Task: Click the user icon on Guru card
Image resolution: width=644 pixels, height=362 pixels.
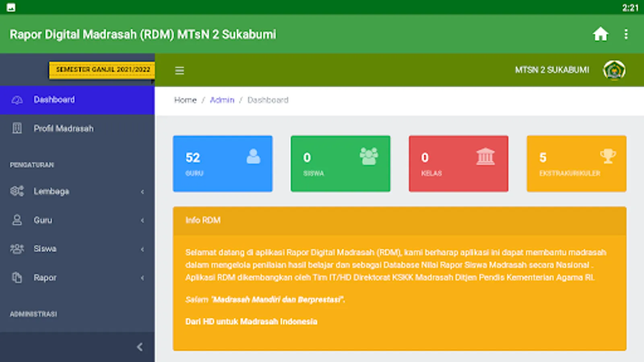Action: [253, 156]
